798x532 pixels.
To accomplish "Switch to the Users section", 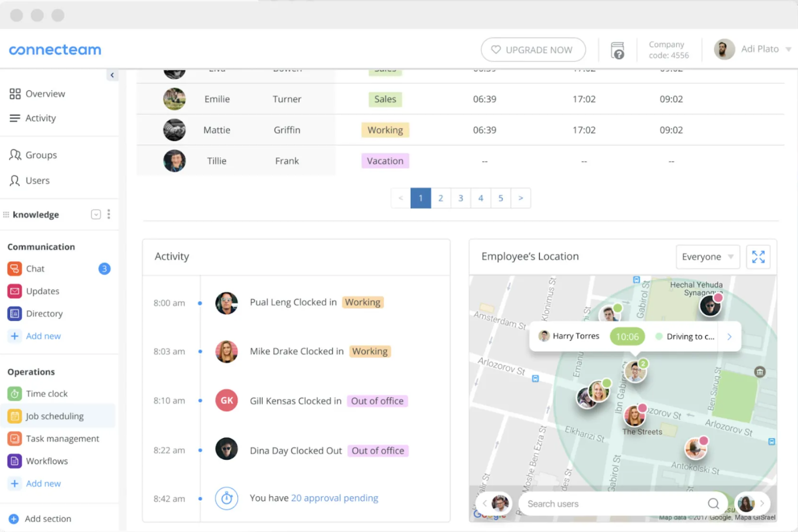I will click(37, 181).
